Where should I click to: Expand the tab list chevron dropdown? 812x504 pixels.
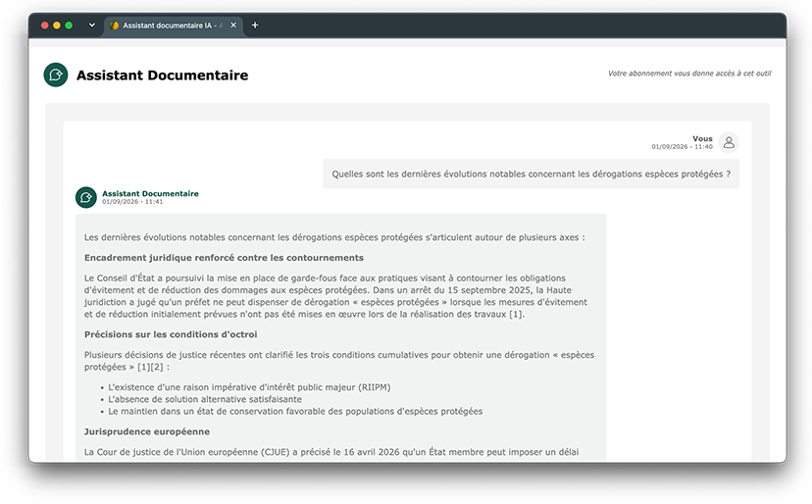pyautogui.click(x=91, y=25)
